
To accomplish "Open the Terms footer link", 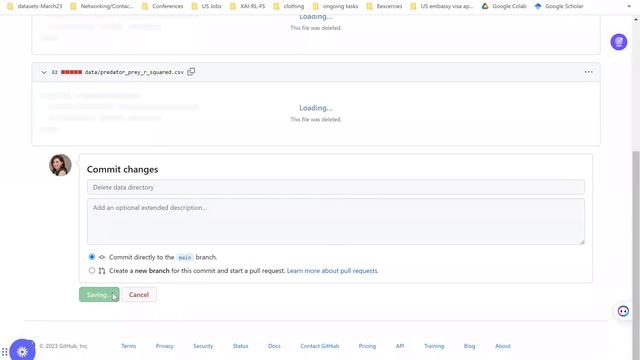I will (x=128, y=346).
